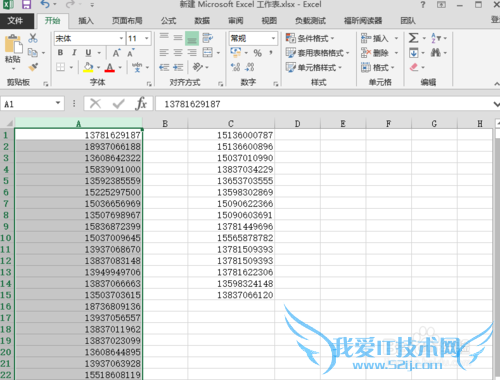Open the font size dropdown 11
Viewport: 500px width, 380px height.
(146, 38)
